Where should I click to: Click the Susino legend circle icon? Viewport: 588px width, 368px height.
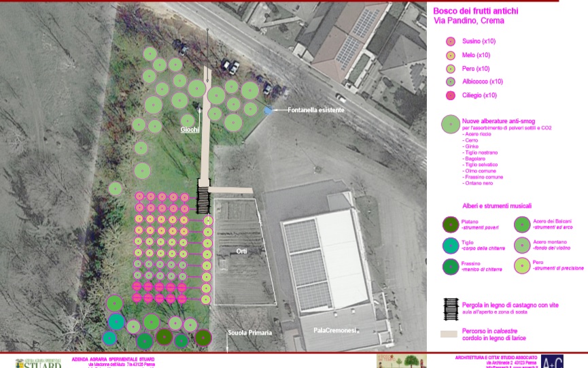pyautogui.click(x=450, y=41)
